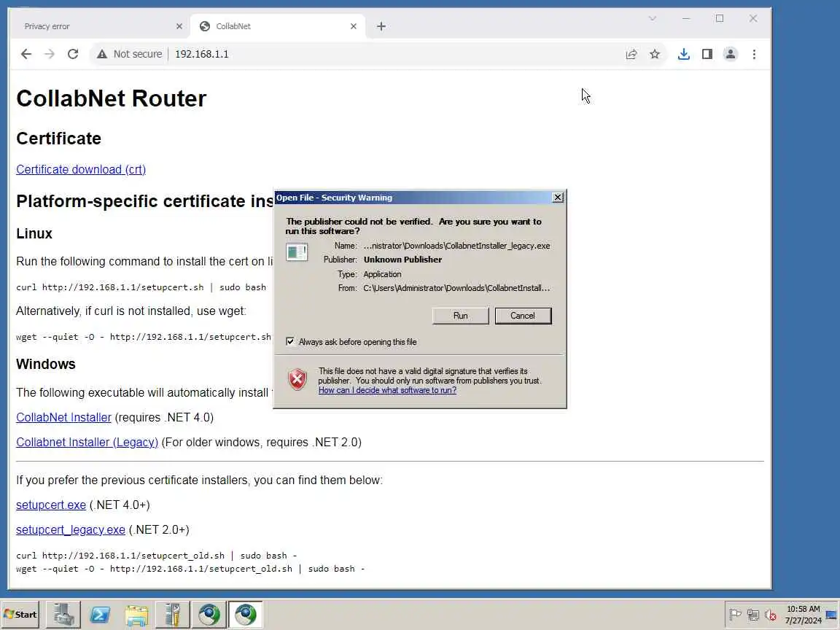
Task: Click the wget setupcert_old.sh command line
Action: point(190,569)
